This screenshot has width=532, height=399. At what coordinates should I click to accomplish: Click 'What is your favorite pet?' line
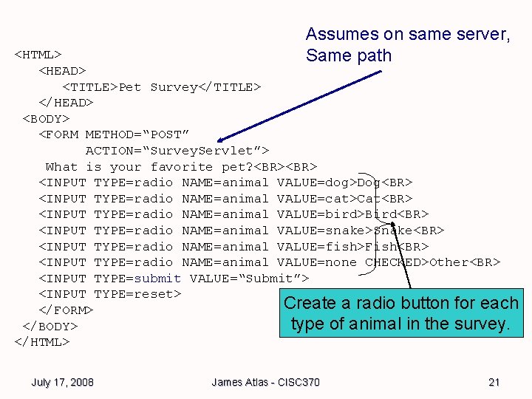(181, 167)
